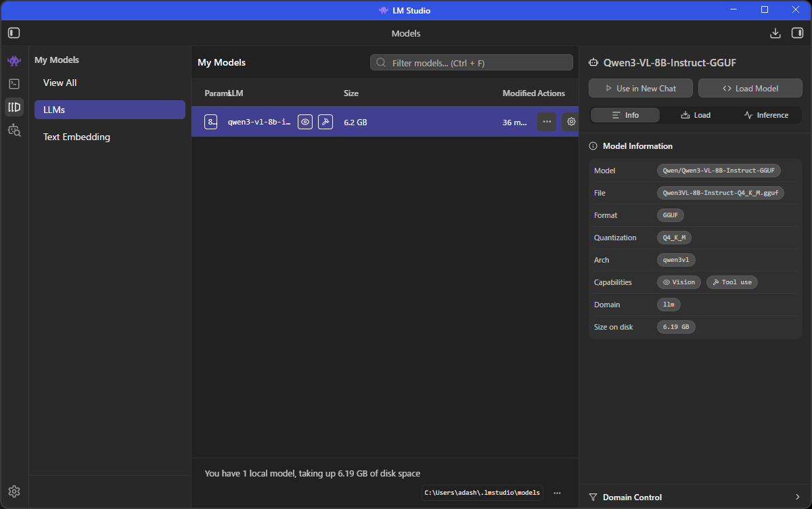The width and height of the screenshot is (812, 509).
Task: Switch to the Inference tab
Action: point(766,115)
